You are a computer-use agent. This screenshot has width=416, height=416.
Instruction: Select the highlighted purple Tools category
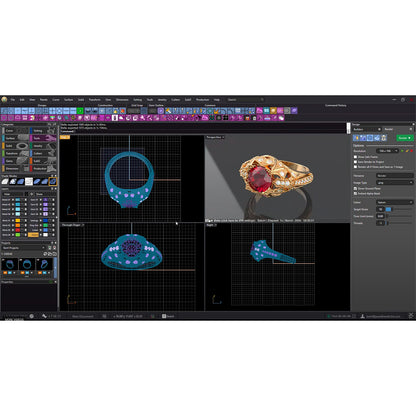click(43, 138)
